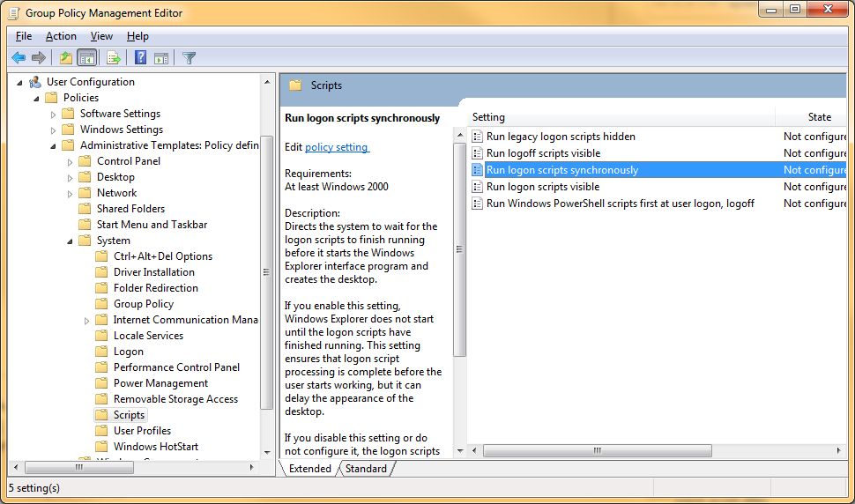Viewport: 855px width, 504px height.
Task: Select the Scripts folder in tree
Action: (129, 415)
